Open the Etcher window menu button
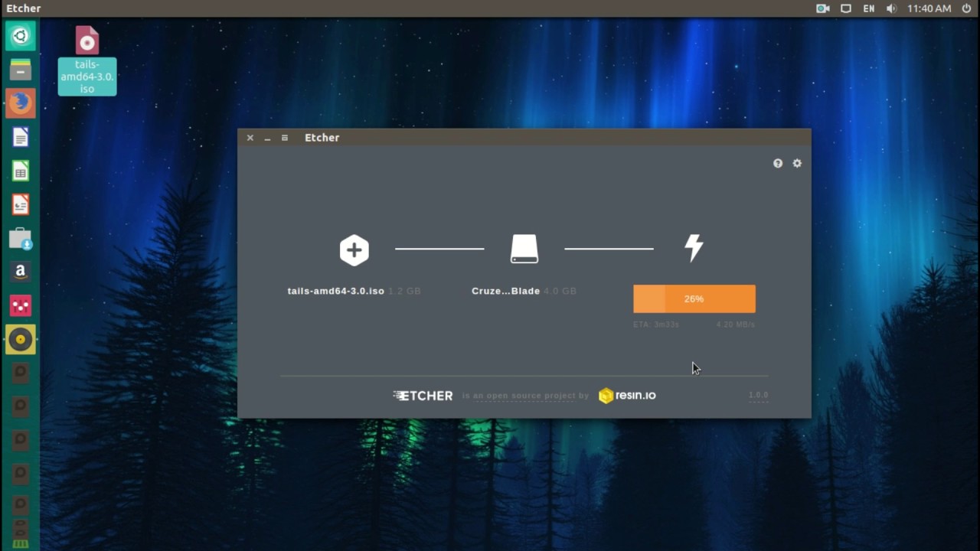The height and width of the screenshot is (551, 980). point(285,138)
